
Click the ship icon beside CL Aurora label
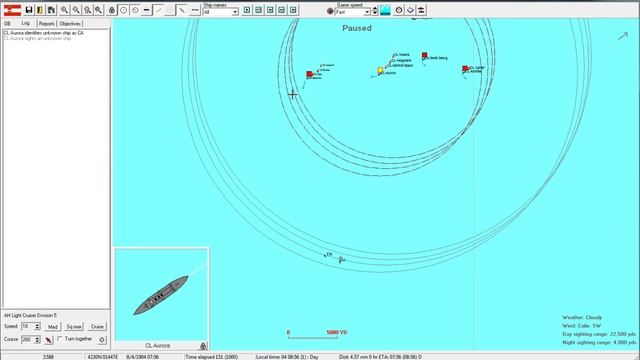pyautogui.click(x=203, y=346)
